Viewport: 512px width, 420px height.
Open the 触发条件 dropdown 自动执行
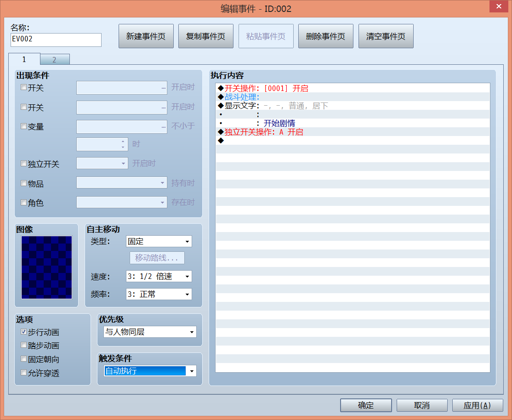coord(150,371)
